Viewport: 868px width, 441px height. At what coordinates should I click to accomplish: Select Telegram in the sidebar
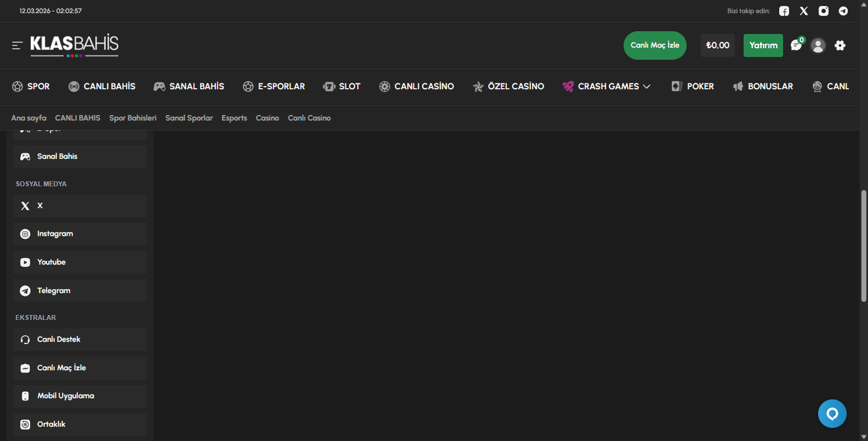point(80,291)
